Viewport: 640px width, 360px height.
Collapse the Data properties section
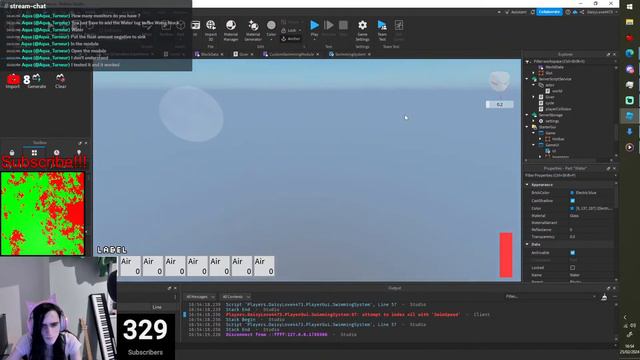pos(527,244)
